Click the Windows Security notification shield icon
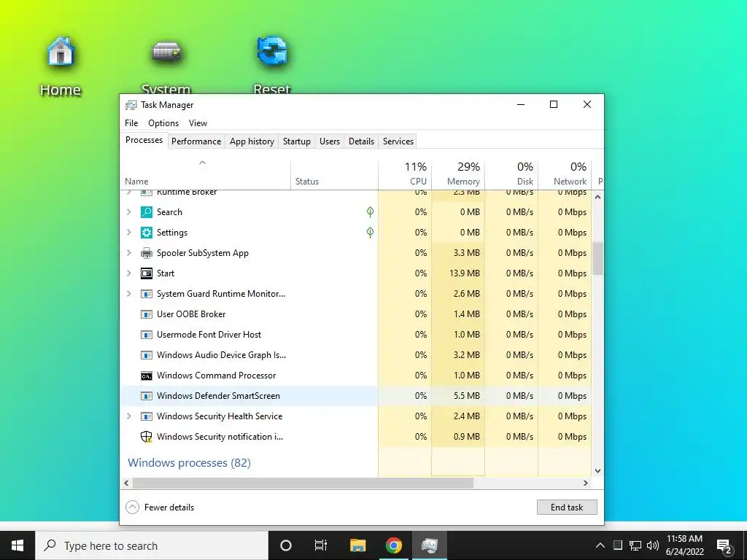 tap(146, 437)
